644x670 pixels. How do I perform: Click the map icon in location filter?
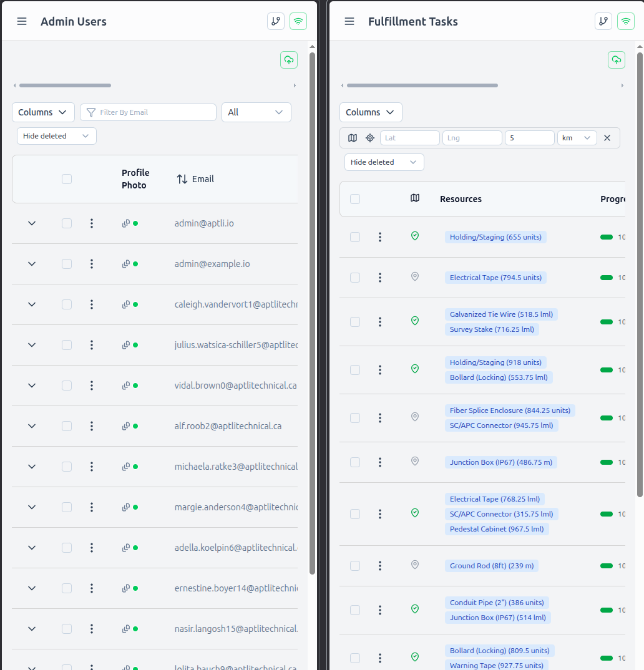coord(353,138)
